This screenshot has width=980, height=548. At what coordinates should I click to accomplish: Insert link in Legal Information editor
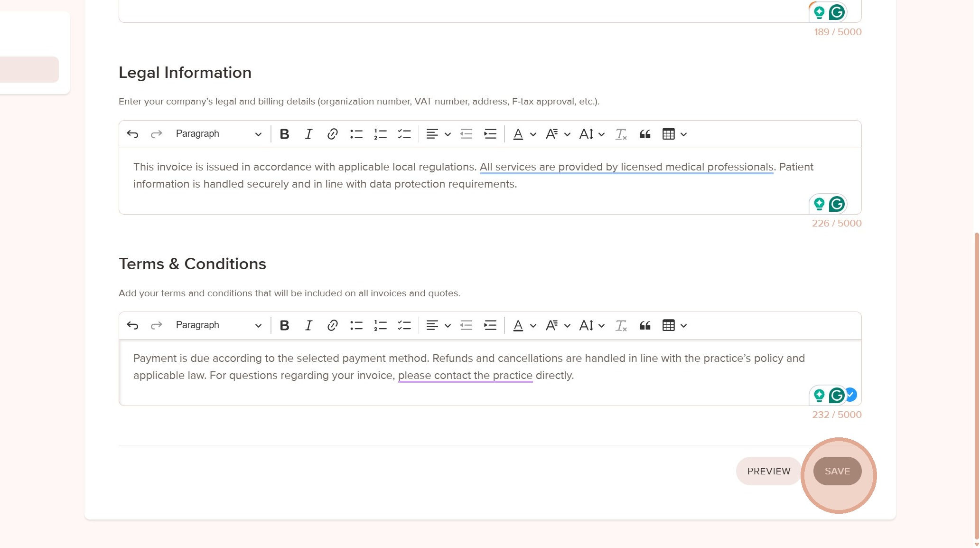point(332,134)
